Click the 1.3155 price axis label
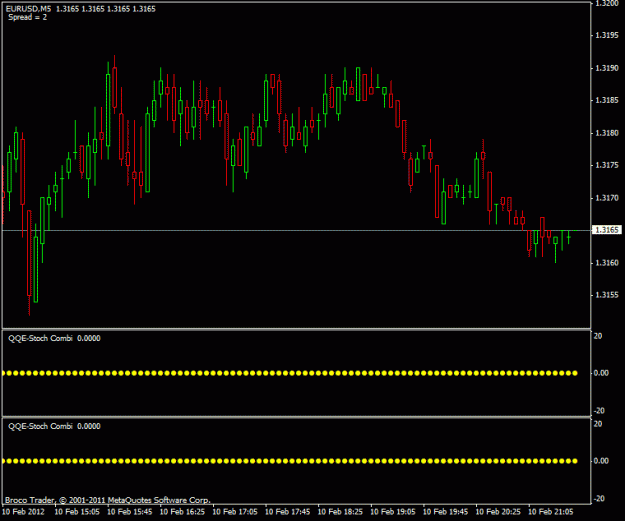 [x=607, y=295]
